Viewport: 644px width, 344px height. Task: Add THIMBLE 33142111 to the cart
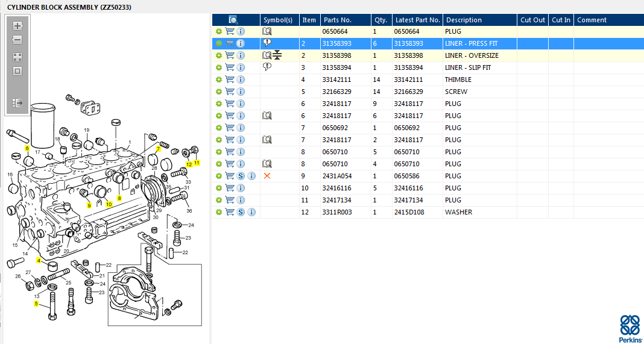click(x=230, y=80)
